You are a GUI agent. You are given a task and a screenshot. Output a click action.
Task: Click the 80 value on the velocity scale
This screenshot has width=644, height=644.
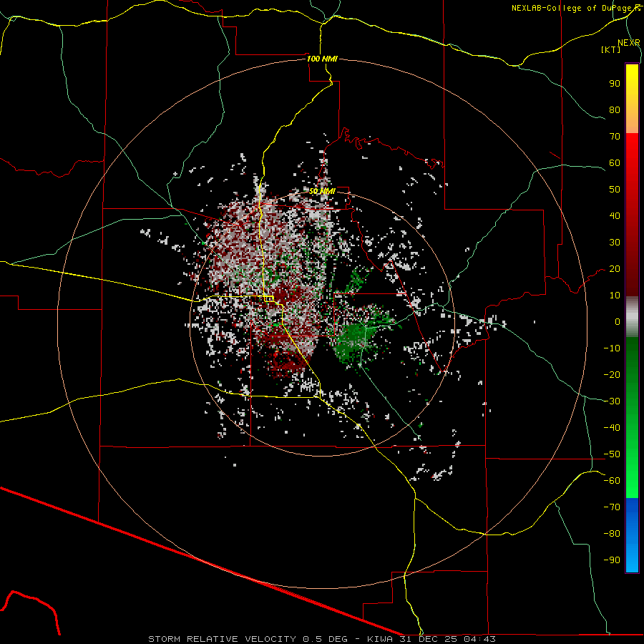615,110
